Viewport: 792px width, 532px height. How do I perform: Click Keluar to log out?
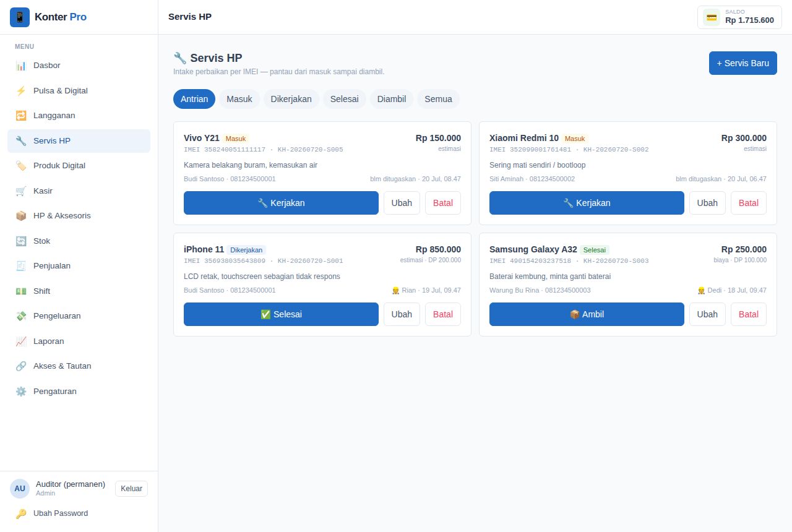[131, 489]
